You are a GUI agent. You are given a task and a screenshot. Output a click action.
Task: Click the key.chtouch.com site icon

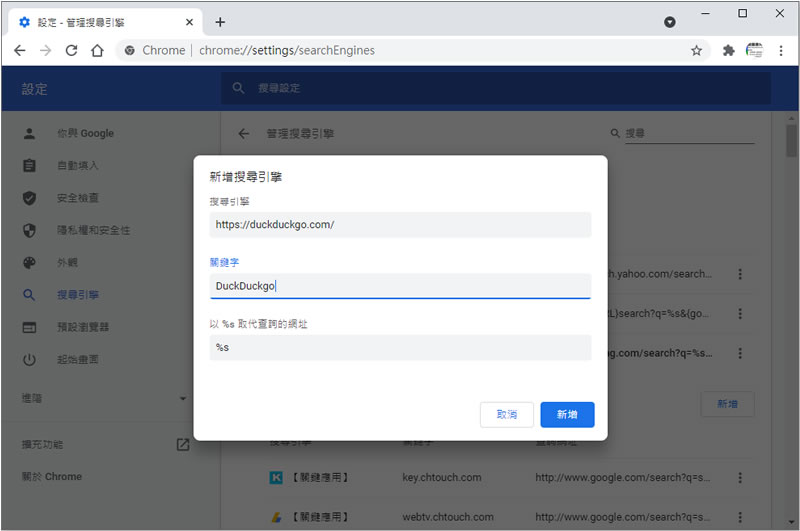[x=276, y=478]
